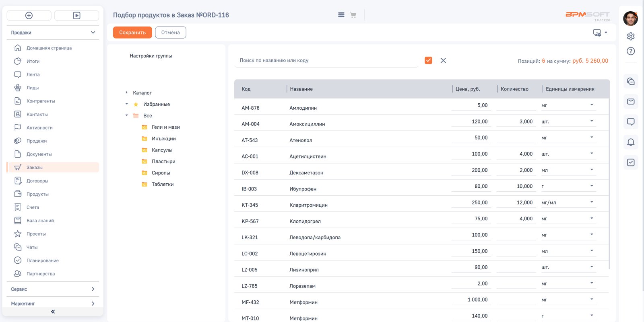644x322 pixels.
Task: Collapse the left sidebar with double arrow
Action: [53, 312]
